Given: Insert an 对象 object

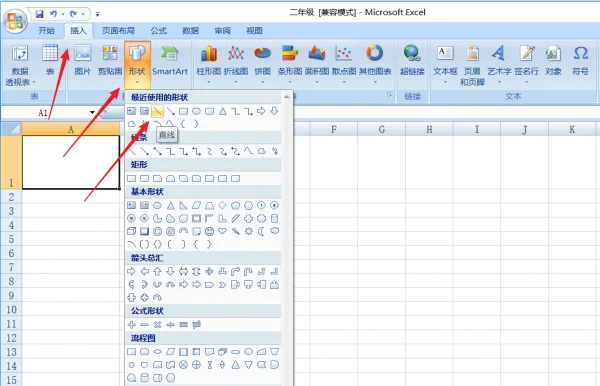Looking at the screenshot, I should click(x=553, y=60).
